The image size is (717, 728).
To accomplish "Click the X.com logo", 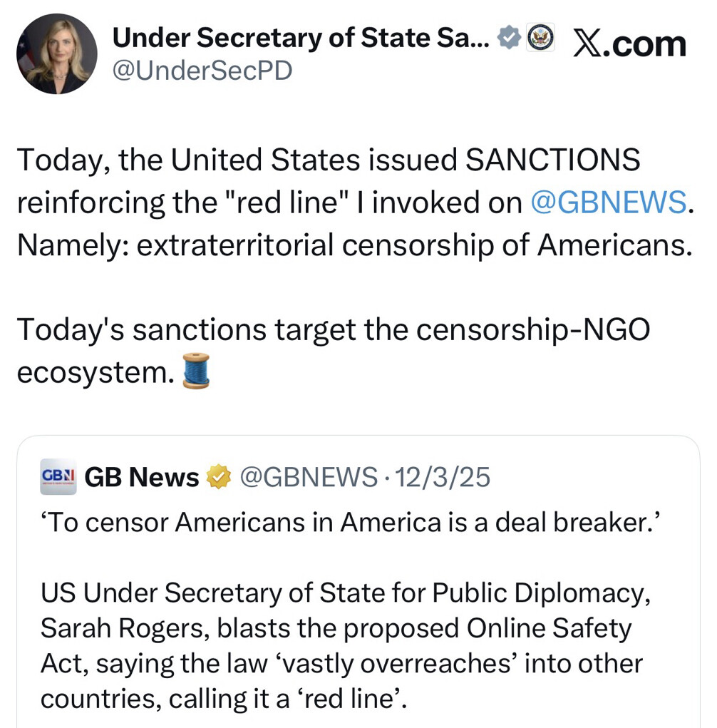I will [629, 43].
